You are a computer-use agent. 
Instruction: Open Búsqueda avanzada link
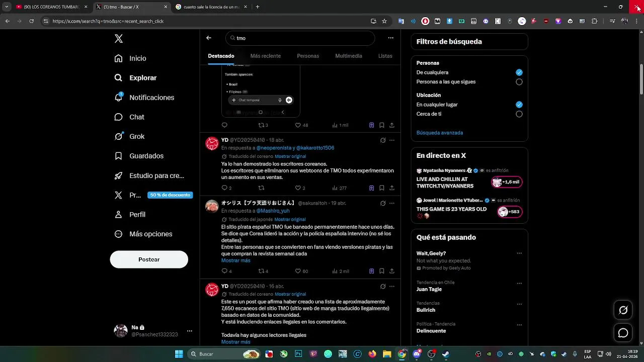point(440,133)
